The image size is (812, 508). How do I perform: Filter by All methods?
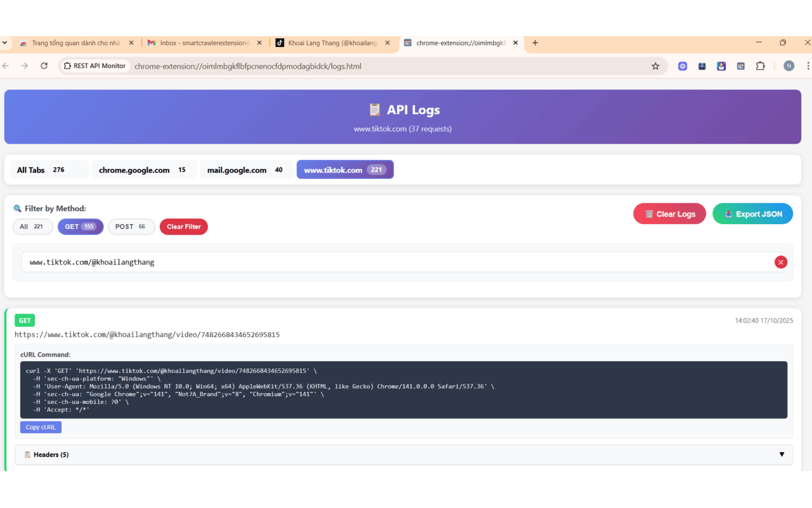(32, 227)
